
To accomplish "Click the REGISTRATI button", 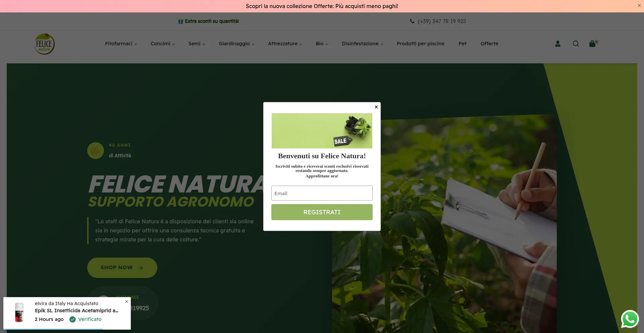I will (322, 212).
